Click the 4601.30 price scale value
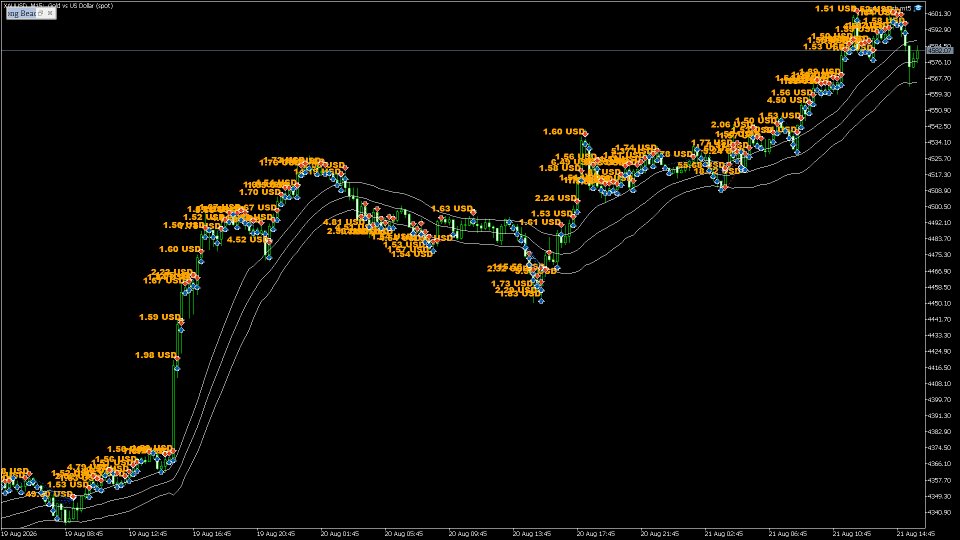The width and height of the screenshot is (960, 540). (940, 13)
